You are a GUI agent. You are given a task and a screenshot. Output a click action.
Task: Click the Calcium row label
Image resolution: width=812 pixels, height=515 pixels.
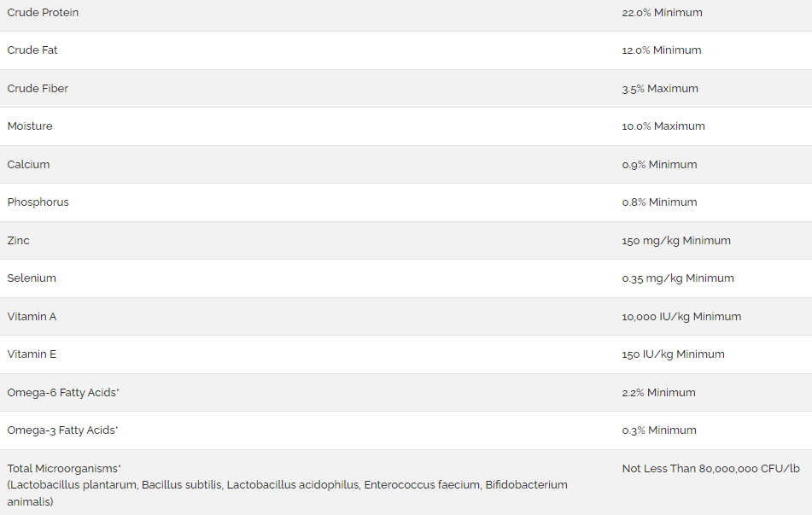coord(28,165)
